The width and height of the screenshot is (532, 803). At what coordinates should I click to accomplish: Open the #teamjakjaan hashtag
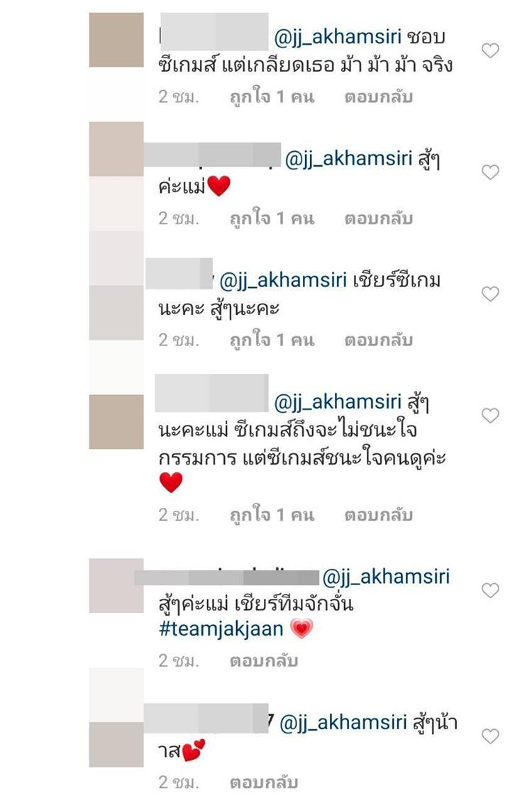pos(221,629)
